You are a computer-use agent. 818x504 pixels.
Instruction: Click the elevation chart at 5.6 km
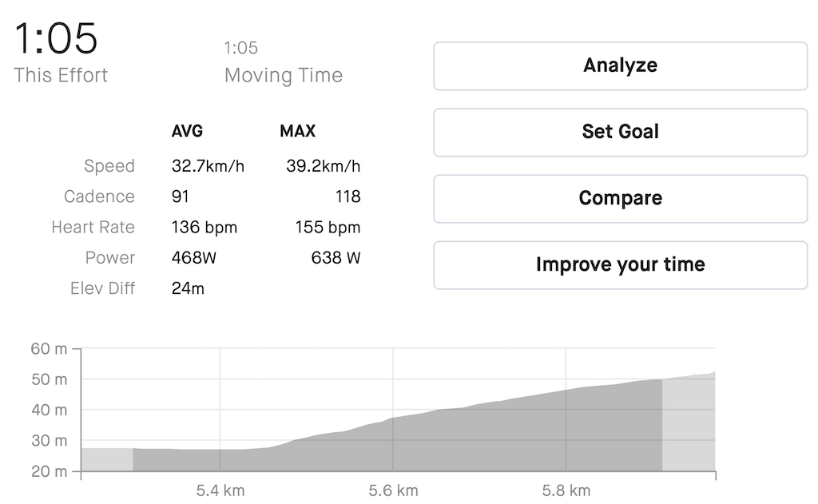[x=393, y=445]
